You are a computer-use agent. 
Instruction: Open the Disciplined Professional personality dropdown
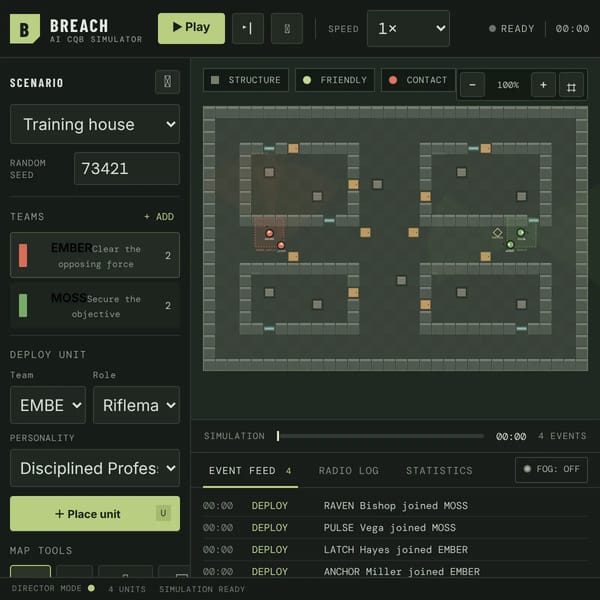coord(95,468)
